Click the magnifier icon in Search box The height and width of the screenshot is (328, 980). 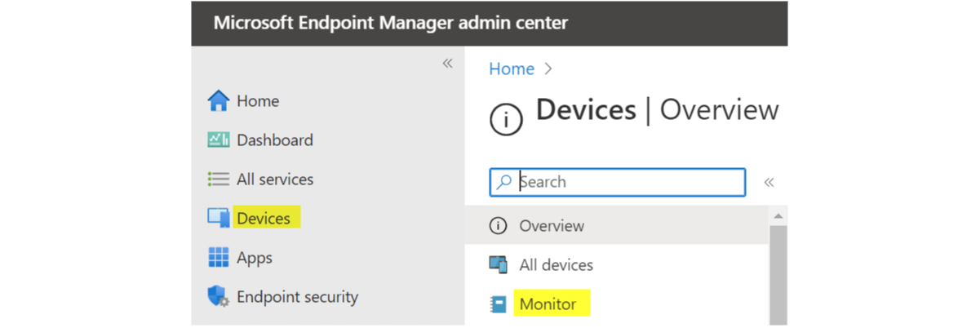pos(505,182)
